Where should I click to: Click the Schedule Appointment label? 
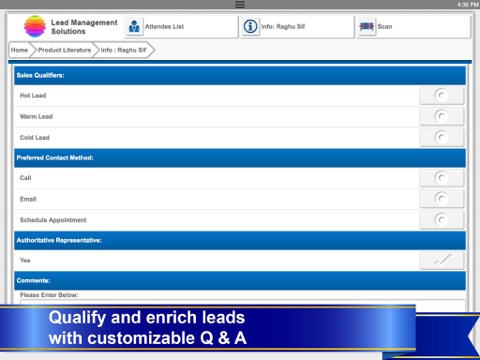(x=53, y=220)
